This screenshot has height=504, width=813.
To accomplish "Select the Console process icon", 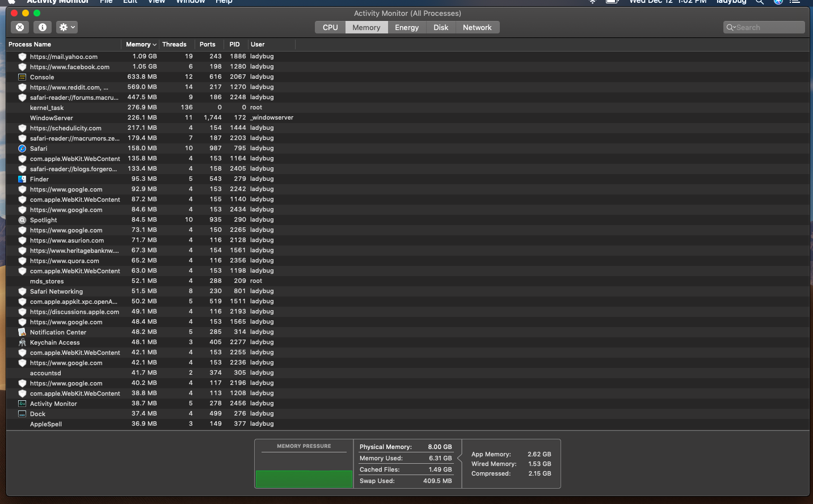I will 22,77.
